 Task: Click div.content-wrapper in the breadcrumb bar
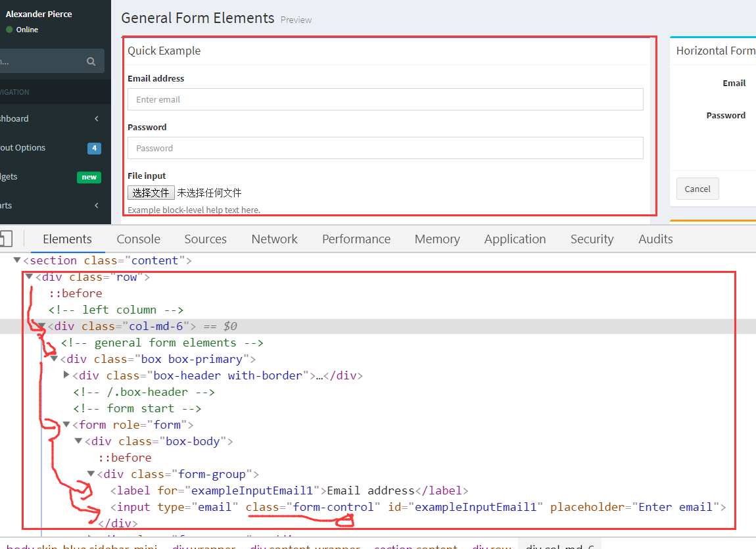(x=305, y=546)
